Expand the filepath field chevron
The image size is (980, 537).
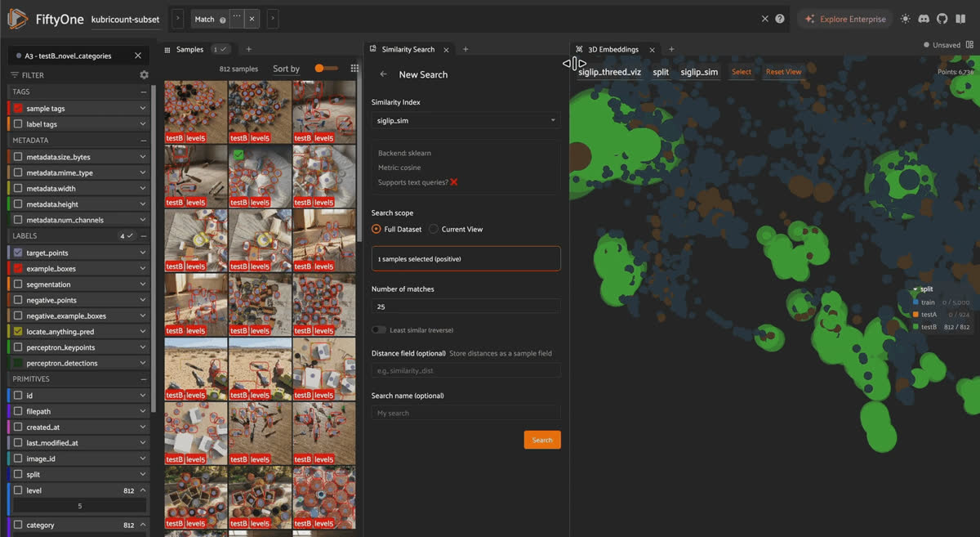coord(143,411)
